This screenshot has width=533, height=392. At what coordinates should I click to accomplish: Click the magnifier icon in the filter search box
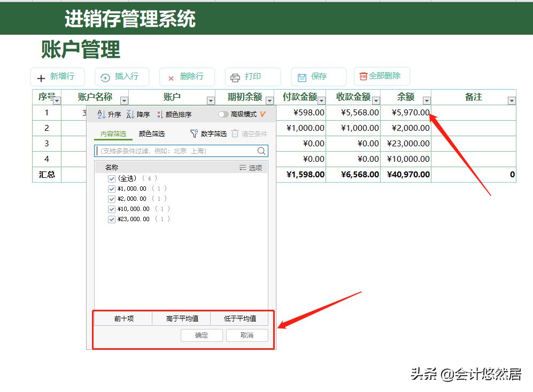tap(261, 151)
